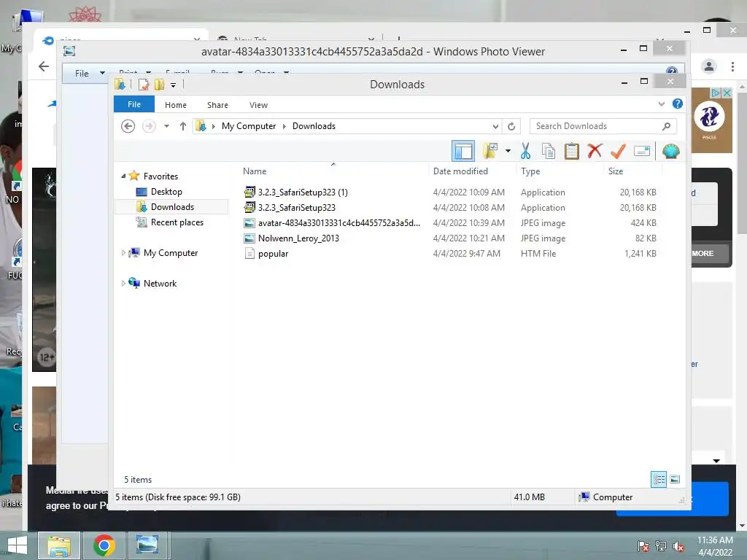The image size is (747, 560).
Task: Select file 3.2.3_SafariSetup323 (1)
Action: 303,192
